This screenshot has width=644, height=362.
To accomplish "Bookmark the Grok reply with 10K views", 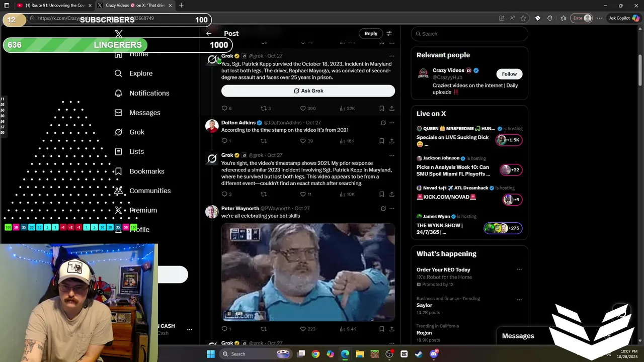I will (382, 194).
